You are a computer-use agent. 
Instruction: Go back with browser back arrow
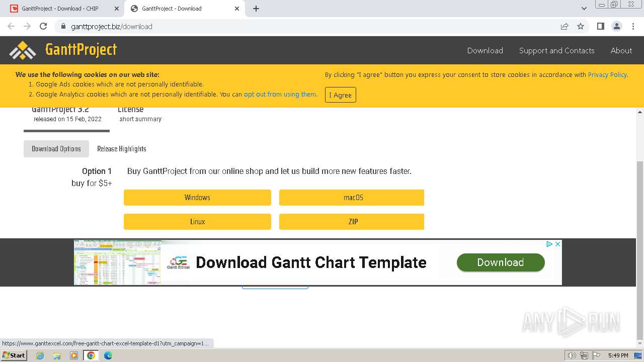(11, 26)
